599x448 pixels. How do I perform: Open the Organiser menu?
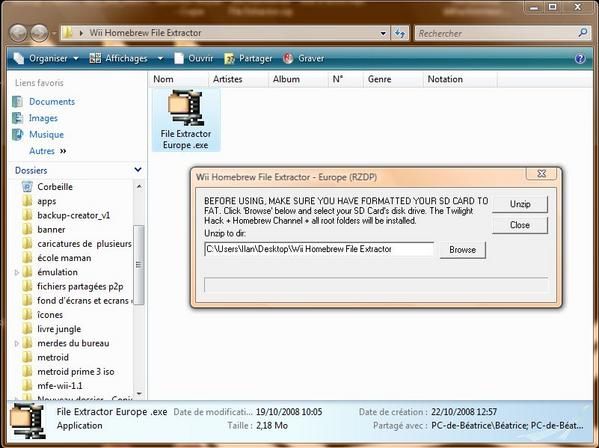[45, 58]
